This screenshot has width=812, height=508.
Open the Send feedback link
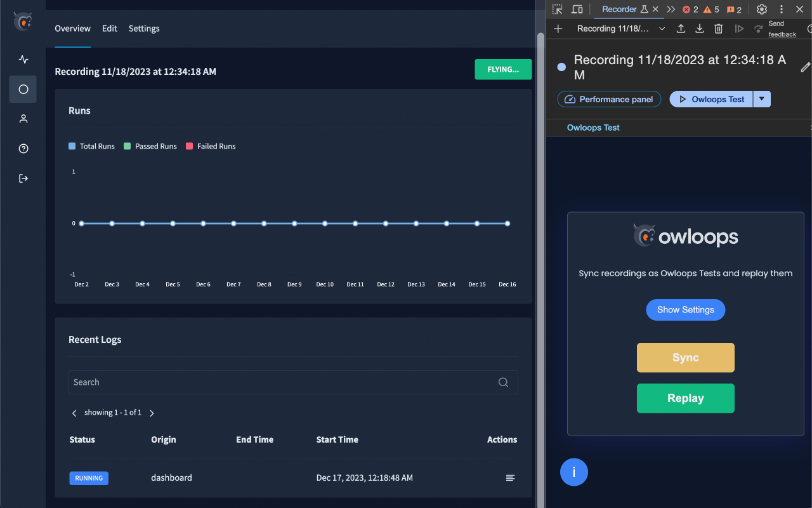coord(782,29)
